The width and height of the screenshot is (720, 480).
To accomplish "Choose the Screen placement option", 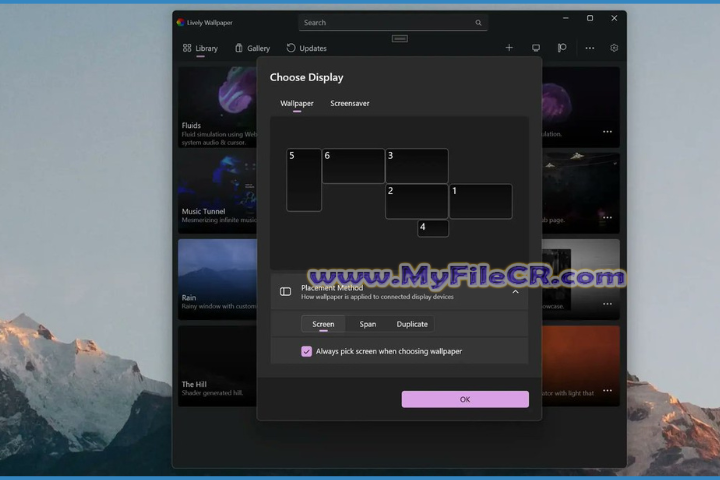I will point(323,324).
